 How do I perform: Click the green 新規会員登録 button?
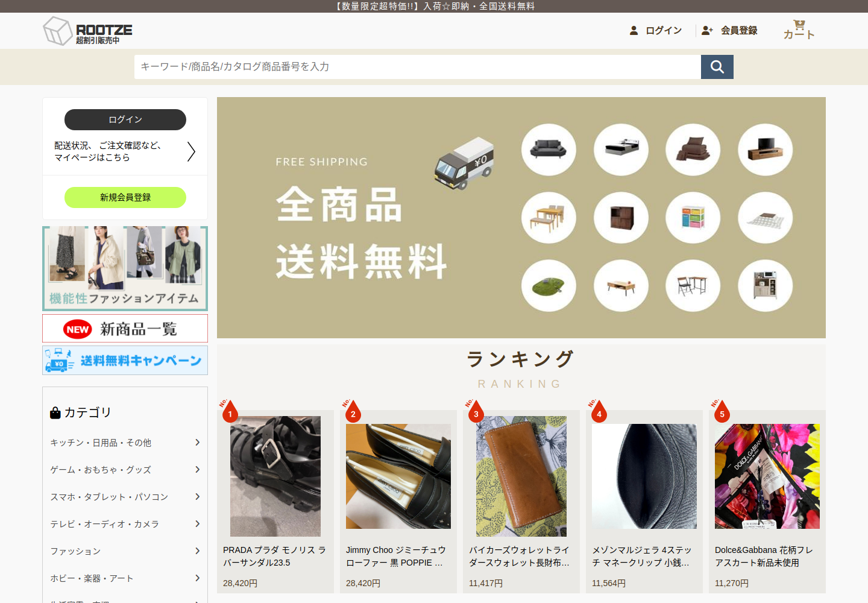[x=125, y=197]
